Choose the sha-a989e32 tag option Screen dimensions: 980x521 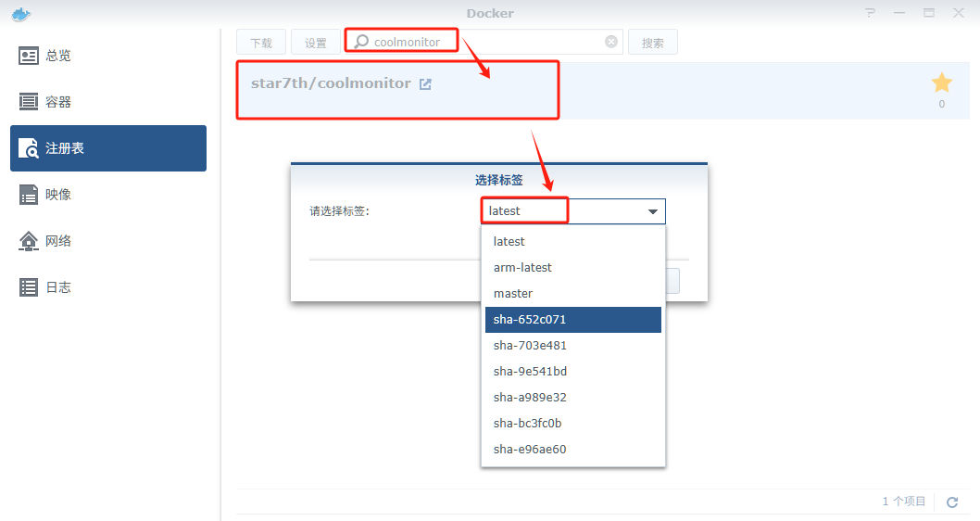pyautogui.click(x=573, y=397)
